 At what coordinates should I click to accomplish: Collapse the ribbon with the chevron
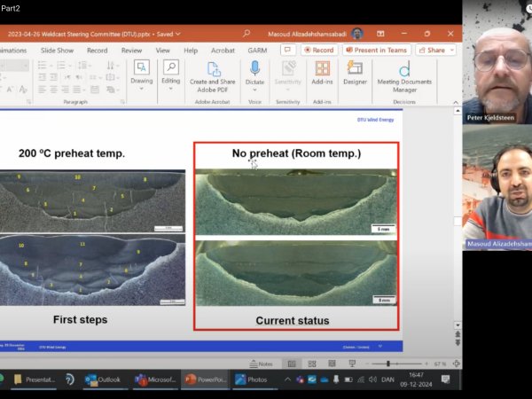456,102
